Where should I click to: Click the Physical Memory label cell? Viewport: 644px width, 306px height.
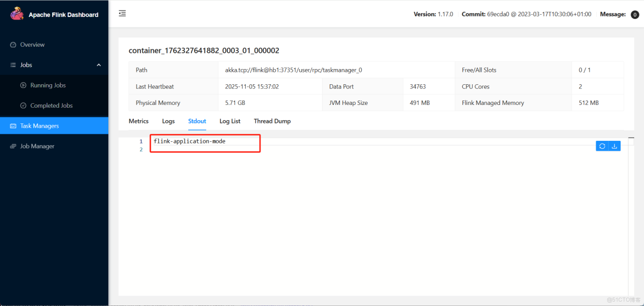(174, 103)
